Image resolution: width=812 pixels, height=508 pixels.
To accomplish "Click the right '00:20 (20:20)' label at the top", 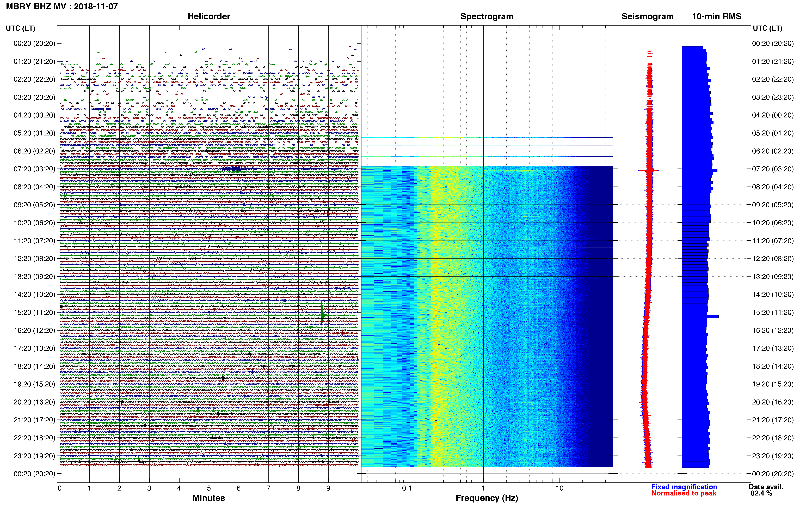I will click(773, 43).
